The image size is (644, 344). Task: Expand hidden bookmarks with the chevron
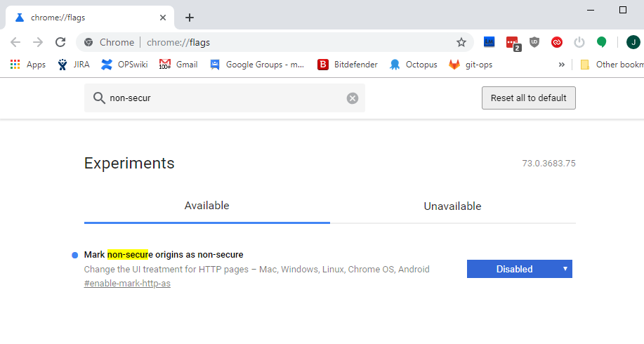tap(561, 65)
